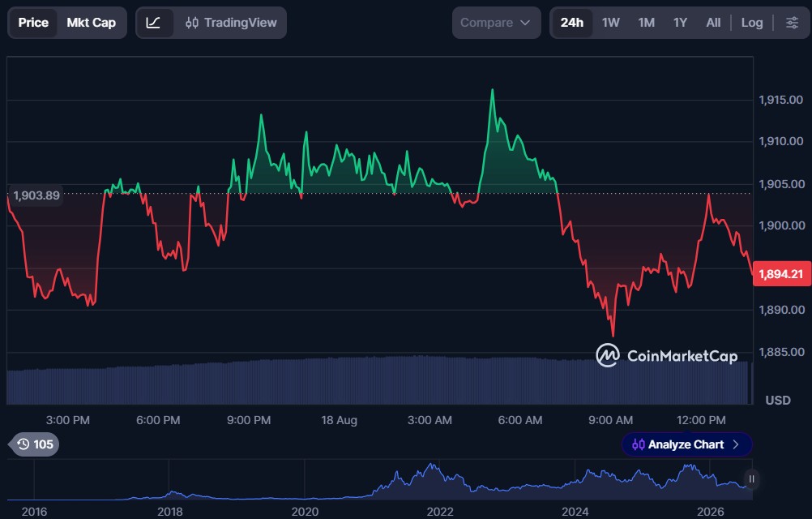The width and height of the screenshot is (812, 519).
Task: Select the 1Y time range
Action: point(680,23)
